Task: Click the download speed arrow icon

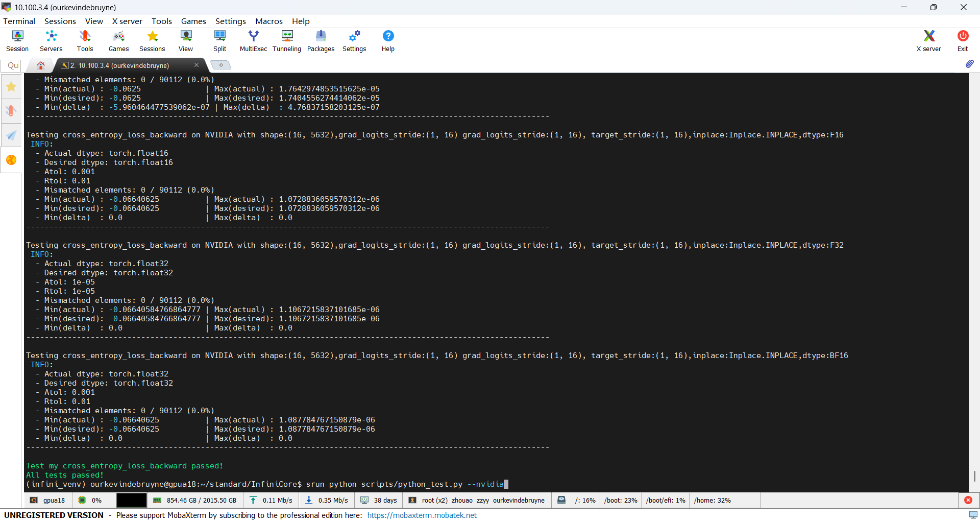Action: pos(309,500)
